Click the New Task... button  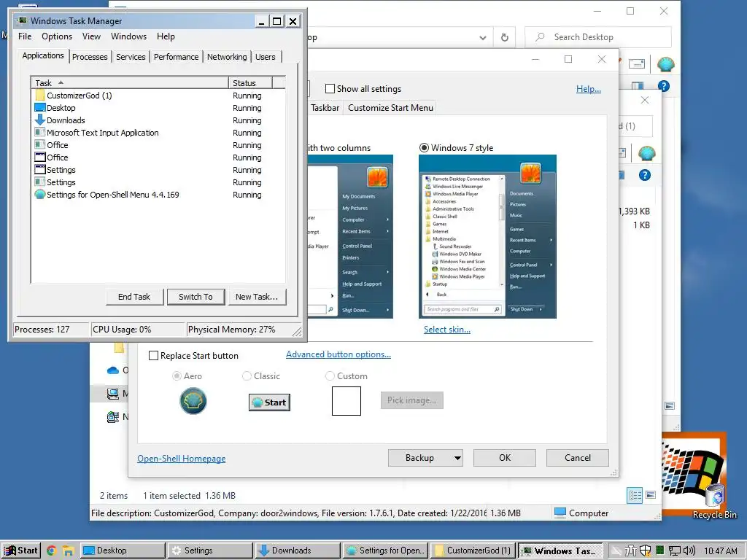257,297
